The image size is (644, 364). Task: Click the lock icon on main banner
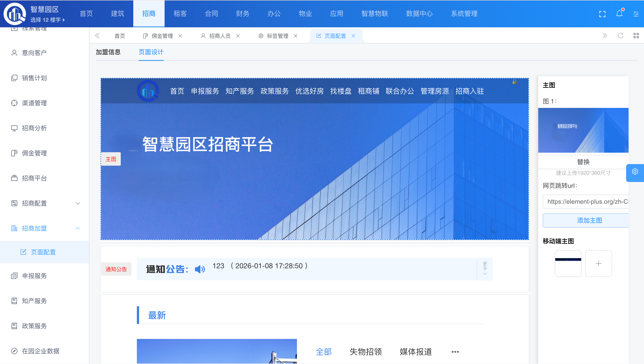coord(514,82)
